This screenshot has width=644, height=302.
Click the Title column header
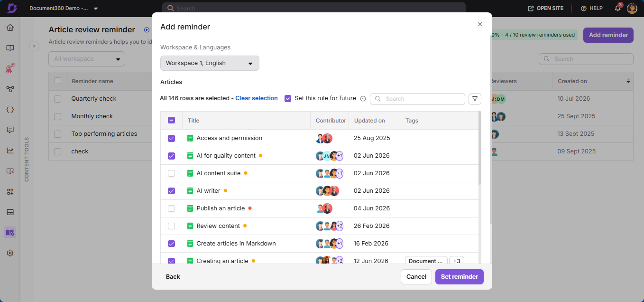tap(193, 121)
